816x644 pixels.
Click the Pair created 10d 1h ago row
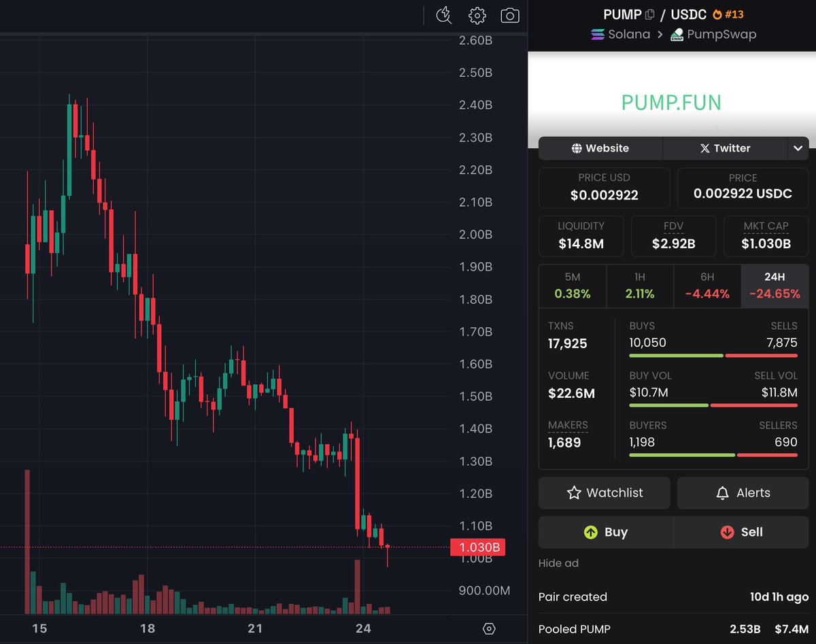coord(673,597)
